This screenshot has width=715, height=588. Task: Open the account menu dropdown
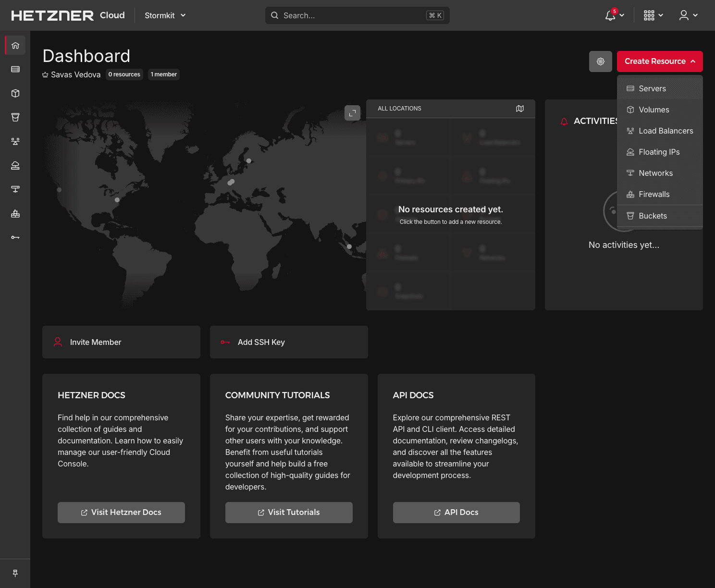tap(687, 15)
